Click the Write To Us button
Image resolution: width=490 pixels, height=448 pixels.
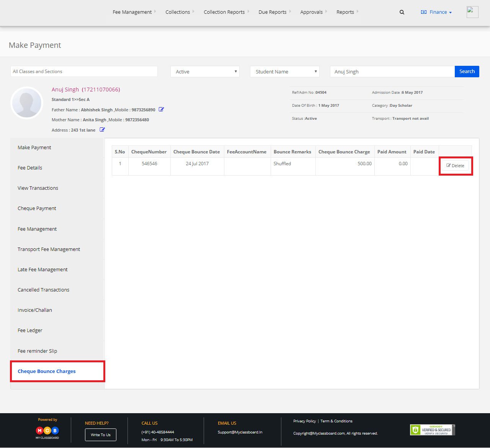[x=101, y=435]
